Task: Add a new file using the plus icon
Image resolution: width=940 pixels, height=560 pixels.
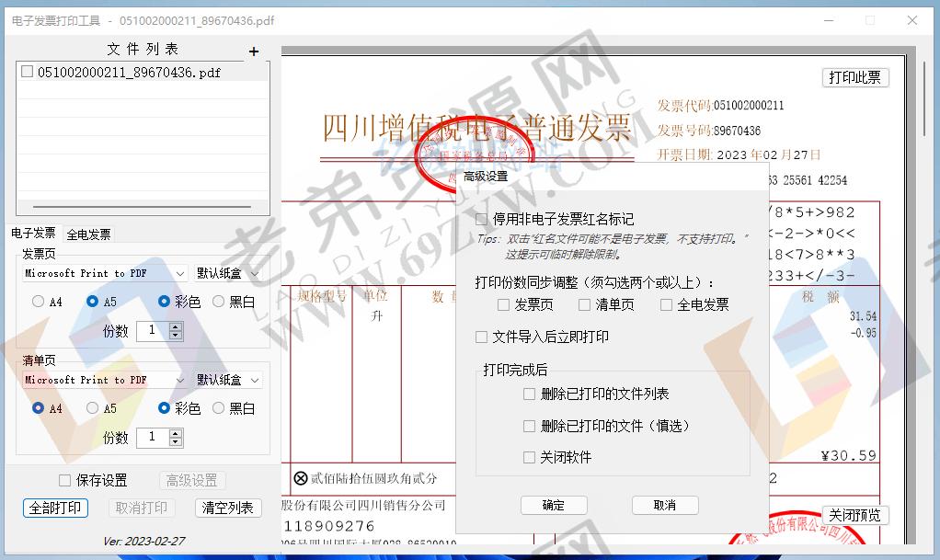Action: [254, 51]
